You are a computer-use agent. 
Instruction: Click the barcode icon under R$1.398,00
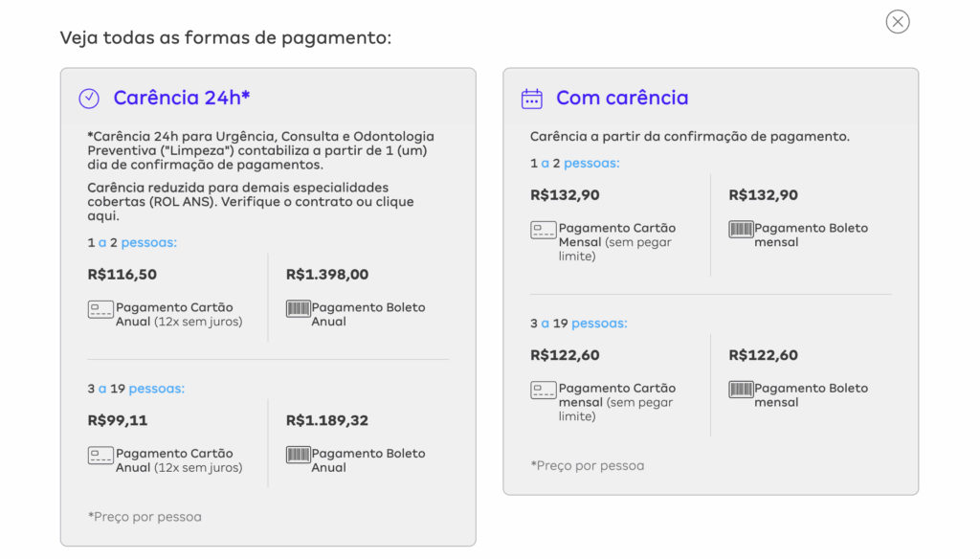[299, 308]
